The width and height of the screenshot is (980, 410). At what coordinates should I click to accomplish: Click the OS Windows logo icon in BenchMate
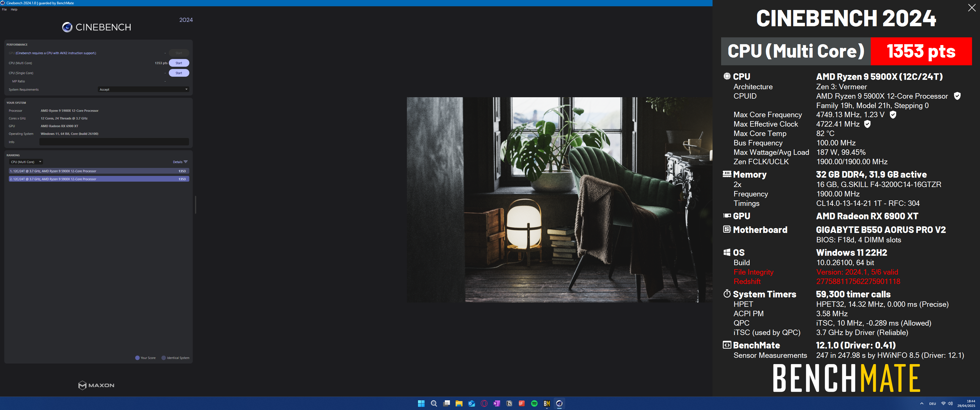727,252
